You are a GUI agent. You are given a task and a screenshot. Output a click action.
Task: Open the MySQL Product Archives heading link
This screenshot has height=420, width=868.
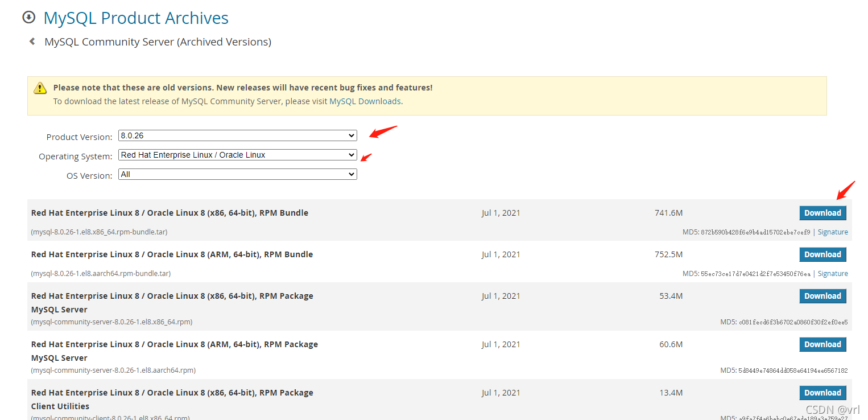click(x=136, y=18)
